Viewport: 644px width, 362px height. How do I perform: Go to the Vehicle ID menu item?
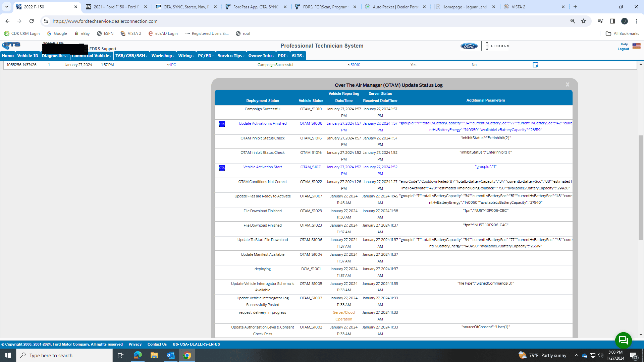tap(28, 56)
